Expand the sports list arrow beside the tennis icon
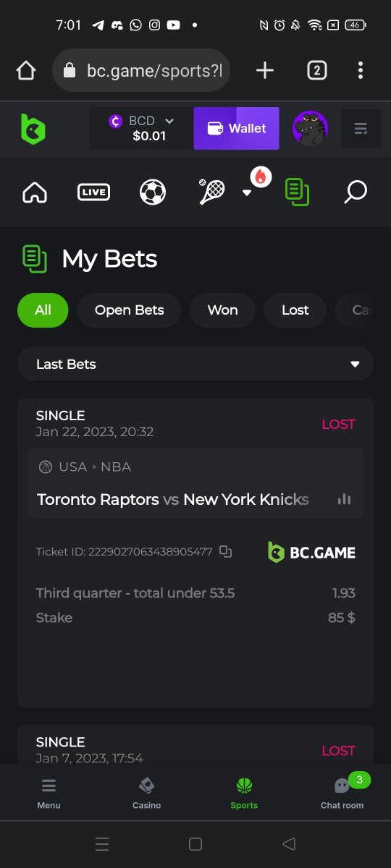 pyautogui.click(x=247, y=192)
